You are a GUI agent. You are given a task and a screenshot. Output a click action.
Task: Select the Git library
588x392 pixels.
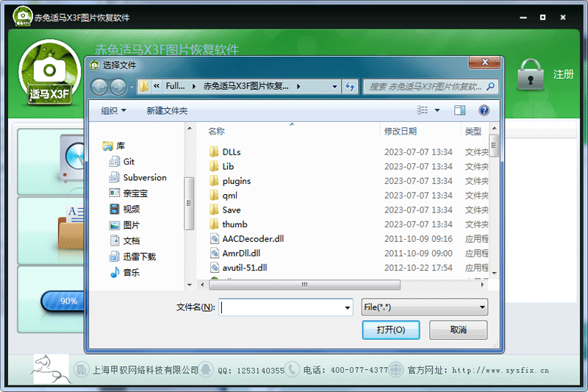121,162
